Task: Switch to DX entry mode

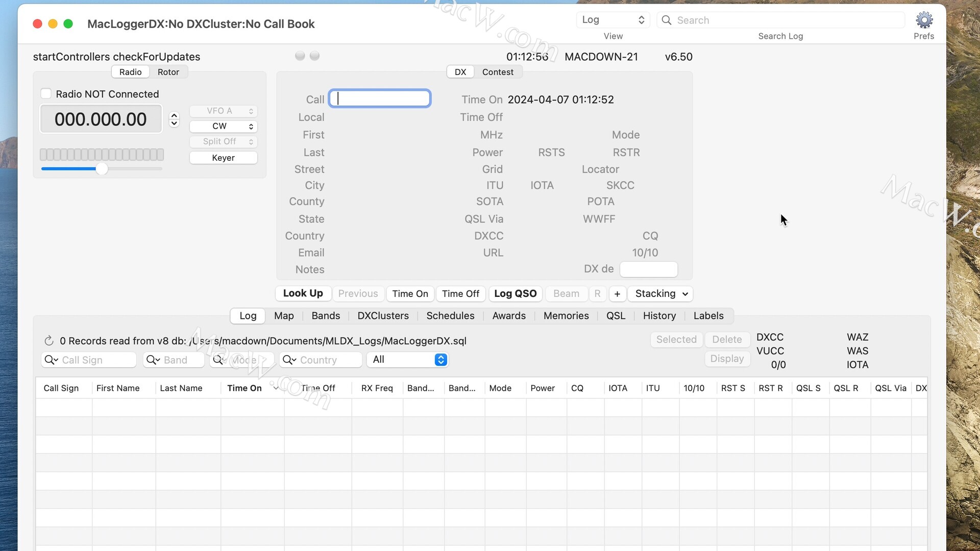Action: pos(460,72)
